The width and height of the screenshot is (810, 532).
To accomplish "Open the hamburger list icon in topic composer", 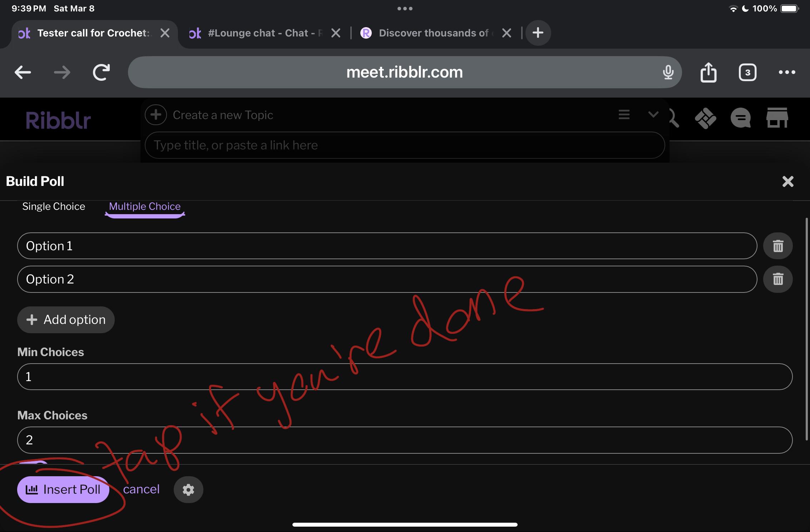I will (624, 115).
